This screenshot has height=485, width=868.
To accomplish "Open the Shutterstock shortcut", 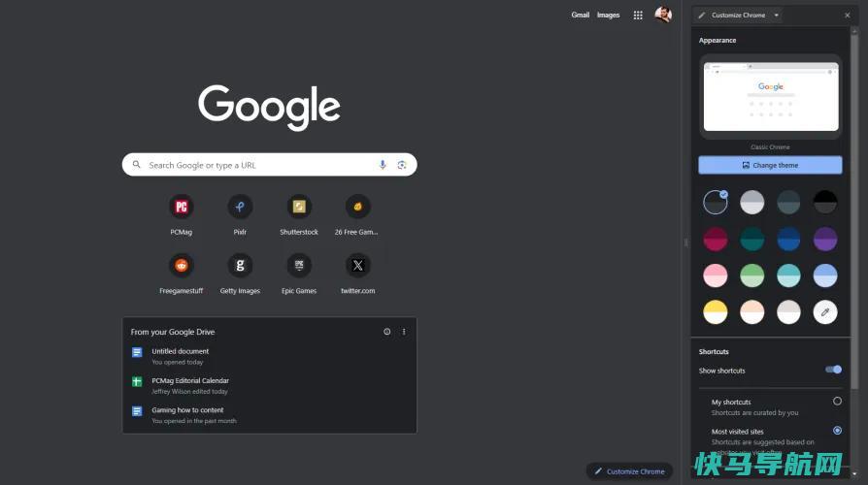I will coord(299,215).
